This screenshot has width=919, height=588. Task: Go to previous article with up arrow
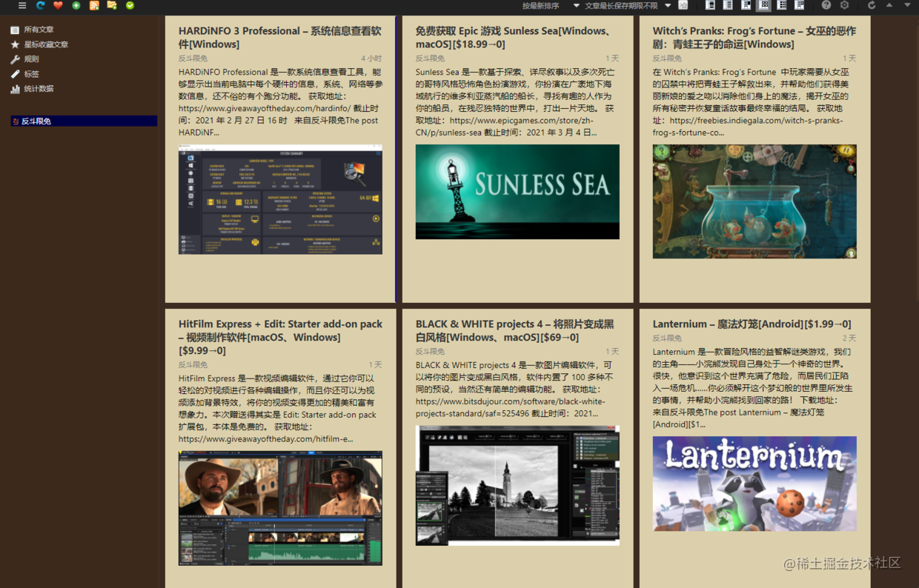tap(889, 5)
